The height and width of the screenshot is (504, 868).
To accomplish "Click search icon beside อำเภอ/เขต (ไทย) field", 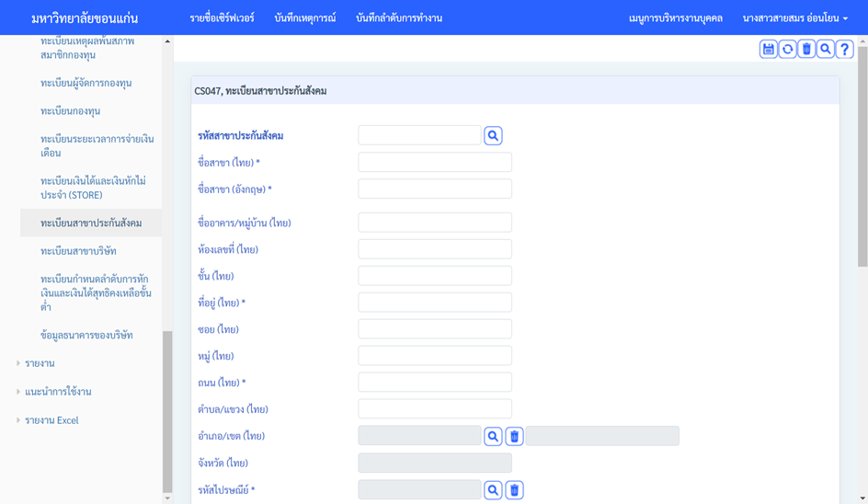I will (x=493, y=437).
